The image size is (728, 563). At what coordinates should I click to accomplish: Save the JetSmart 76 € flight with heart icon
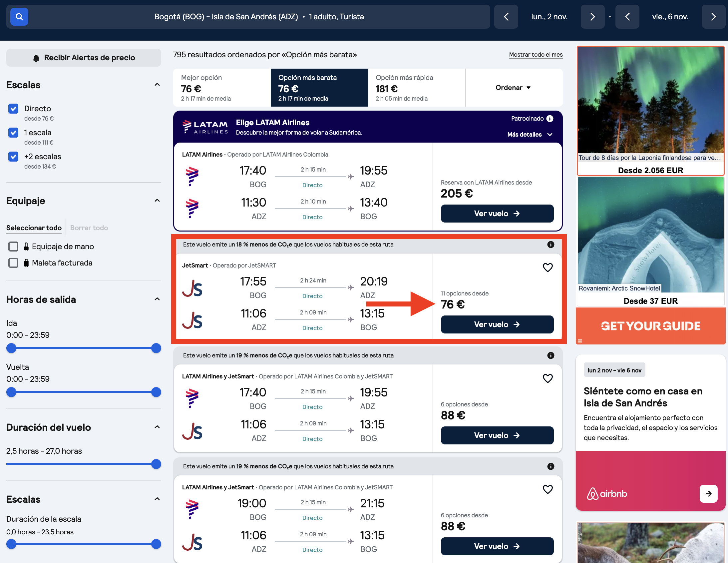(548, 267)
